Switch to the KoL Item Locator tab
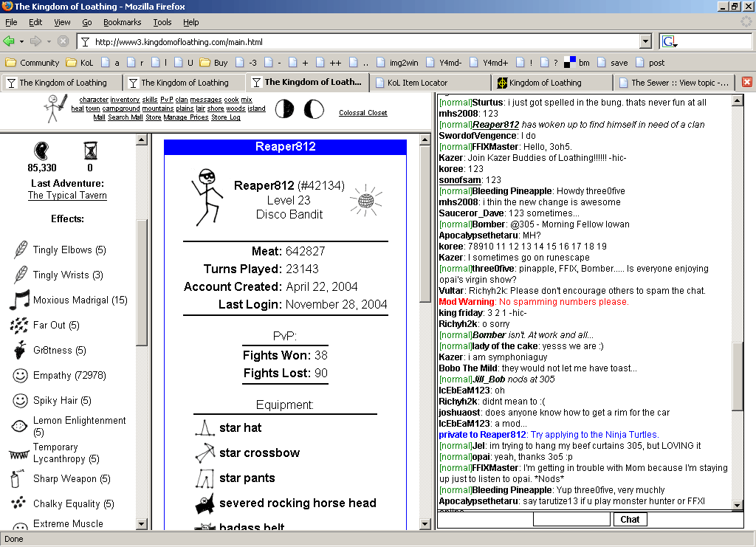 430,83
